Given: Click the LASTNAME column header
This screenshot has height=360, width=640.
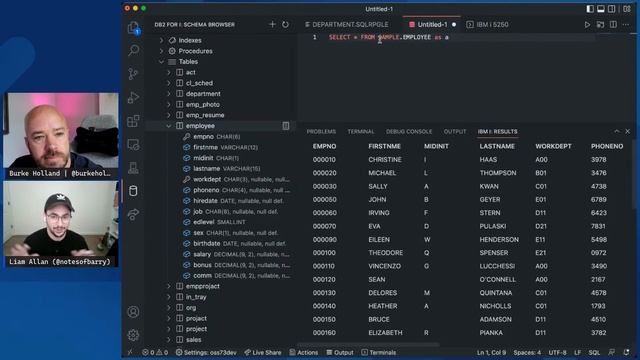Looking at the screenshot, I should [497, 146].
